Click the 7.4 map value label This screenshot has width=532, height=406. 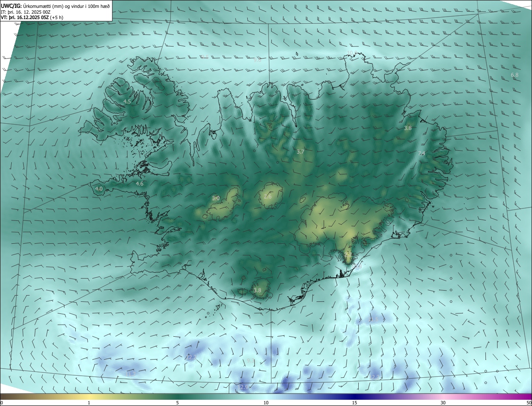pos(421,154)
